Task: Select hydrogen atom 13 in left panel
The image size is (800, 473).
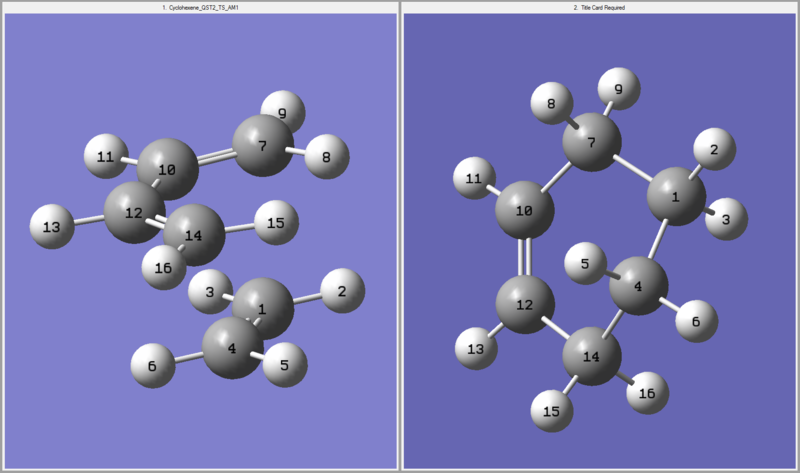Action: tap(52, 227)
